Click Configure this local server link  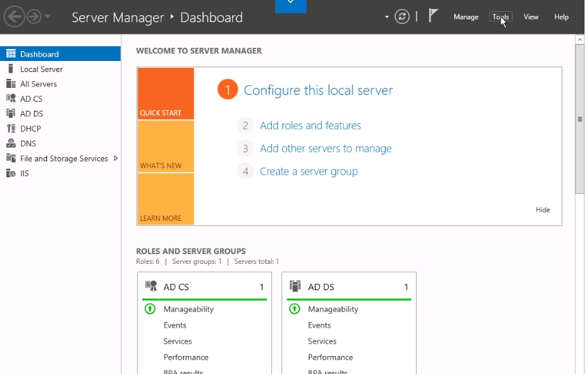[x=318, y=90]
